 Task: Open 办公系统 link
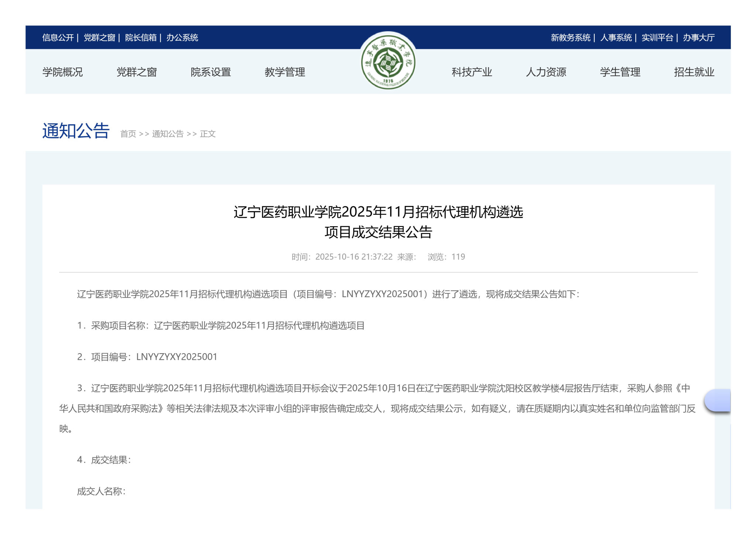pos(182,38)
